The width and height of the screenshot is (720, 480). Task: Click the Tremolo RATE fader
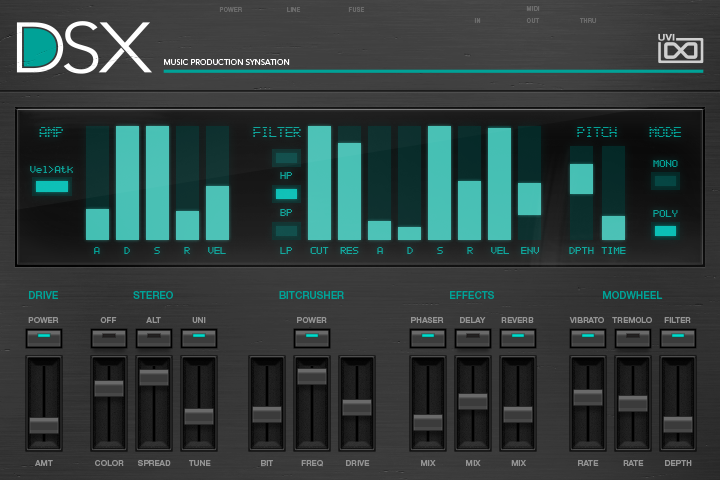click(633, 403)
